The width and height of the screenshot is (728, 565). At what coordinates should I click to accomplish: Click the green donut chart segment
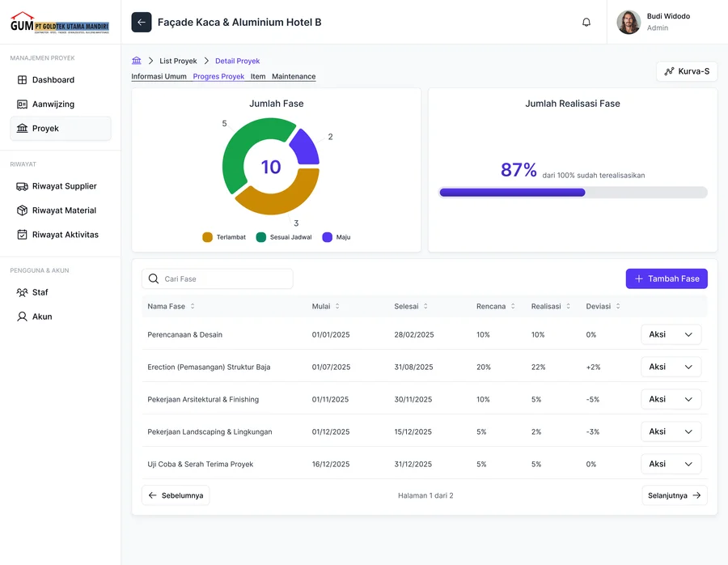(x=238, y=147)
